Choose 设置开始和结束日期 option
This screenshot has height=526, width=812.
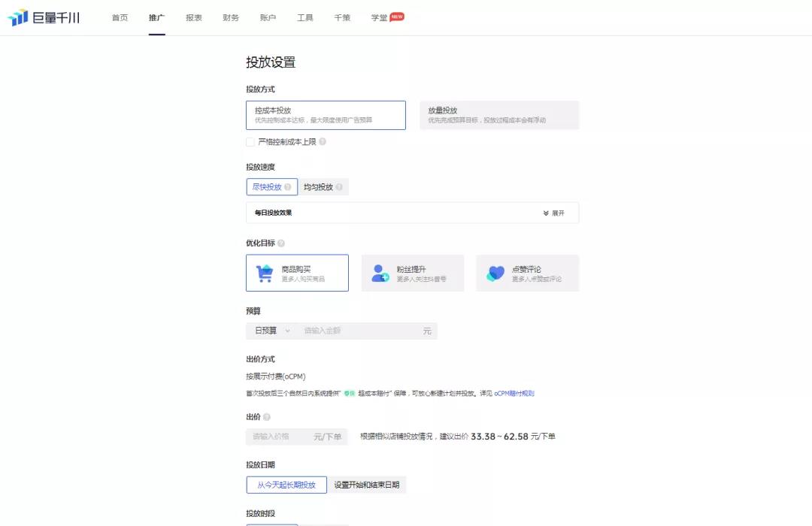pos(367,485)
